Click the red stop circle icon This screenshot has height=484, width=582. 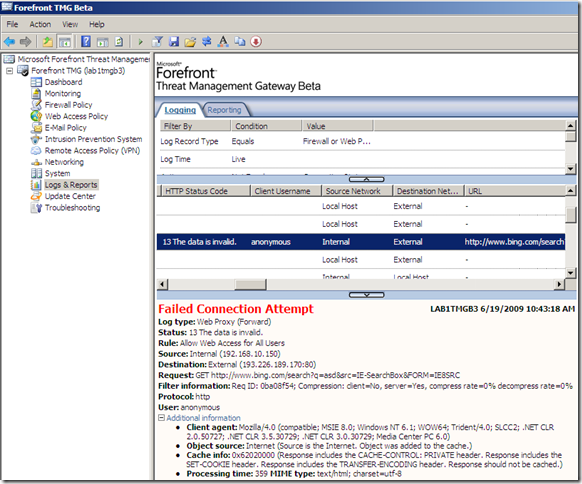[256, 42]
